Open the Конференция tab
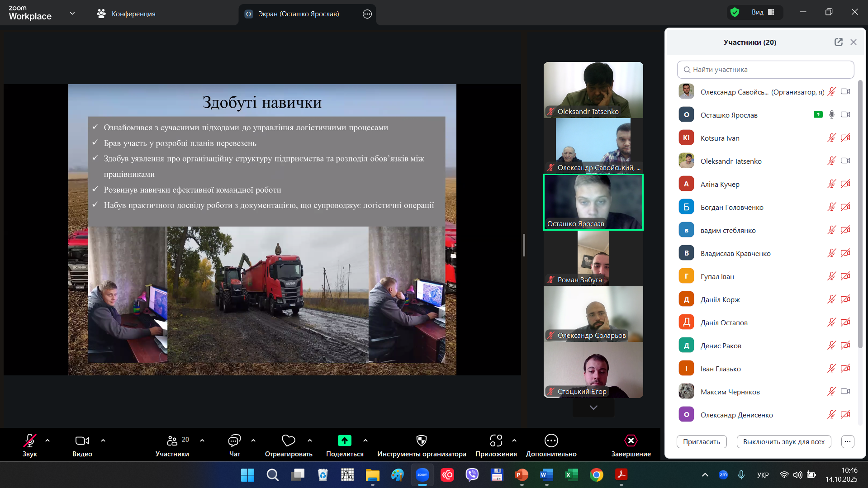This screenshot has height=488, width=868. [126, 14]
